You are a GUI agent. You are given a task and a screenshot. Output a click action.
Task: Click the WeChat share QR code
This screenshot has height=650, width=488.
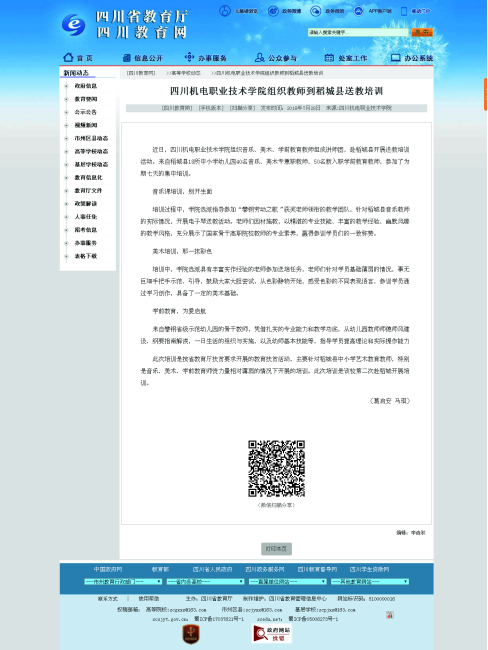pos(277,468)
